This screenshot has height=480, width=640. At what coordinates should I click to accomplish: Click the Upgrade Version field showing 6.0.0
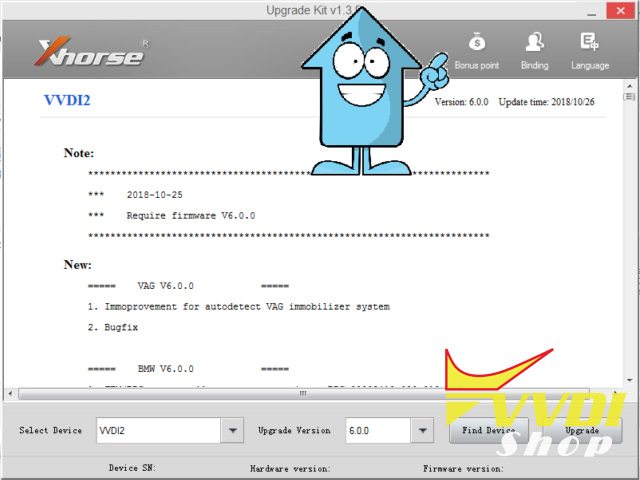(378, 430)
